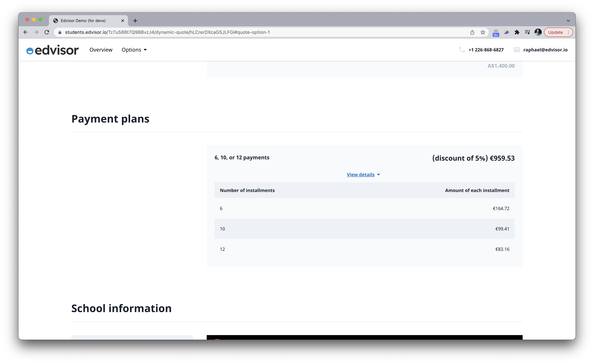594x364 pixels.
Task: Close the Edvisor Demo tab
Action: tap(123, 21)
